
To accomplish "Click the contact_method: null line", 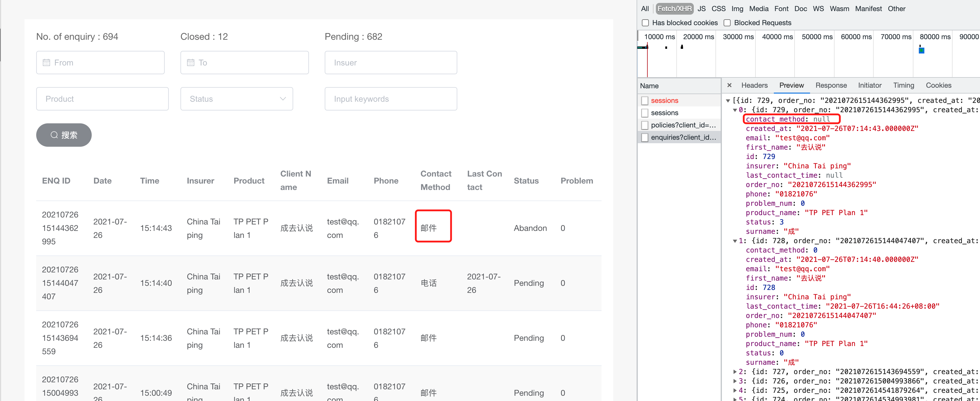I will pos(788,119).
